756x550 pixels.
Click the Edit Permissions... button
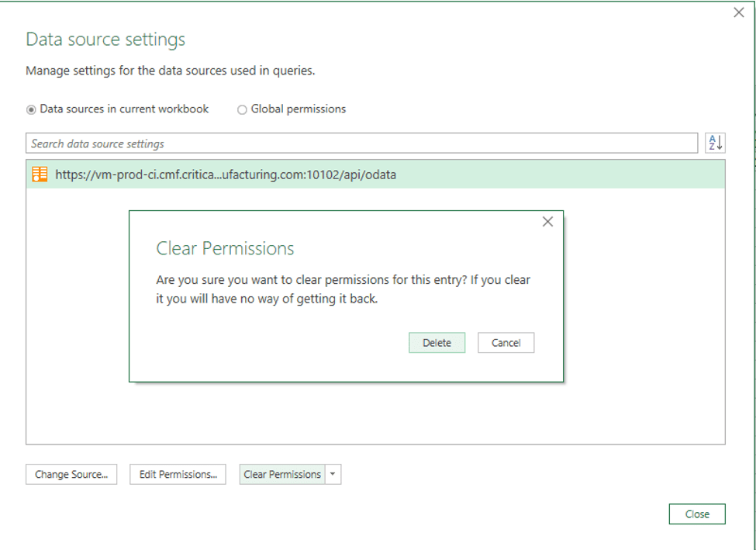click(178, 474)
